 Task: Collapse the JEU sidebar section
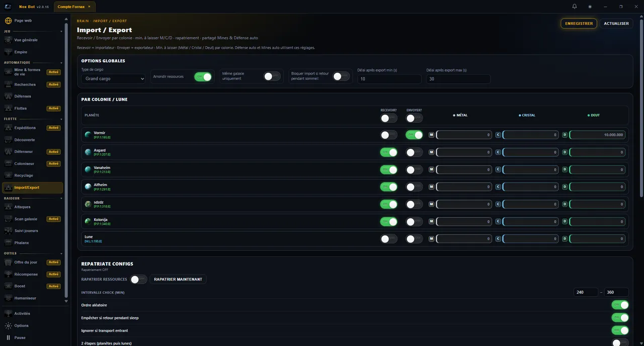coord(61,31)
